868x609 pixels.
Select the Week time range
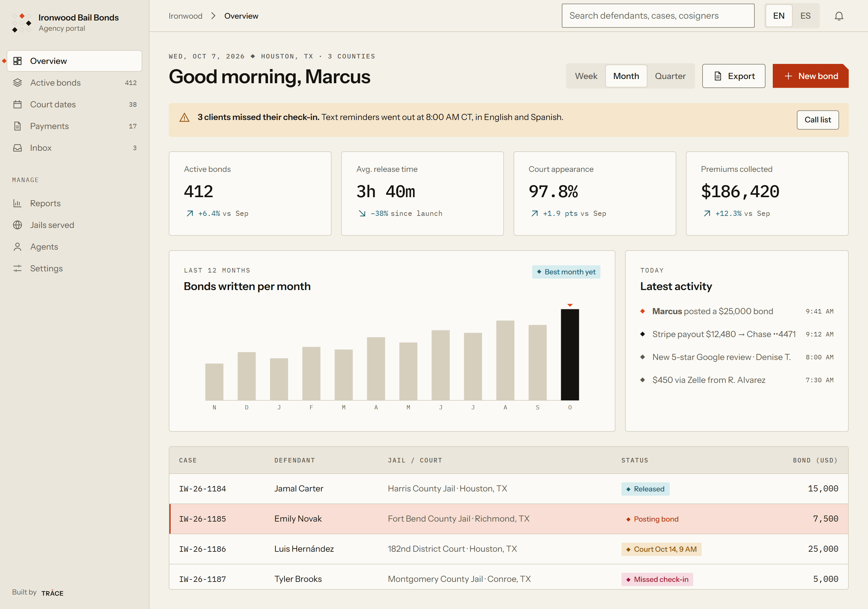point(586,76)
